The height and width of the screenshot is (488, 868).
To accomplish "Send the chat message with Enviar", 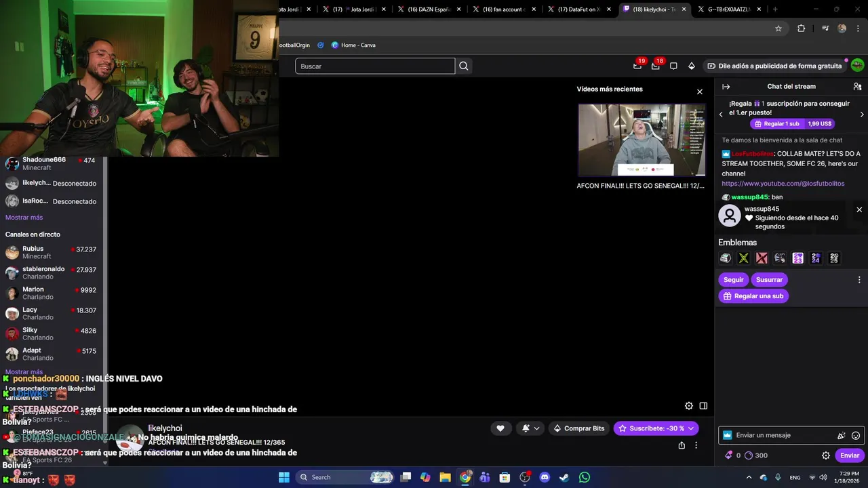I will click(850, 455).
